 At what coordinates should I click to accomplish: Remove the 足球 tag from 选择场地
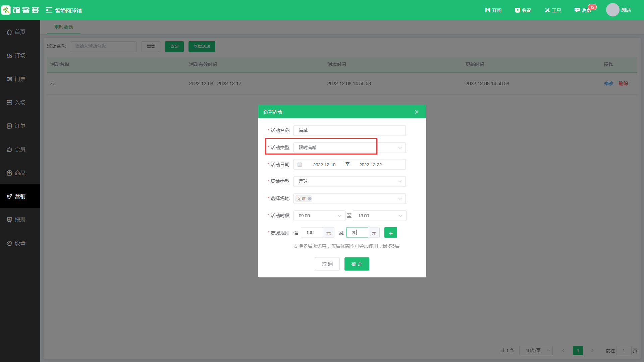pyautogui.click(x=310, y=199)
